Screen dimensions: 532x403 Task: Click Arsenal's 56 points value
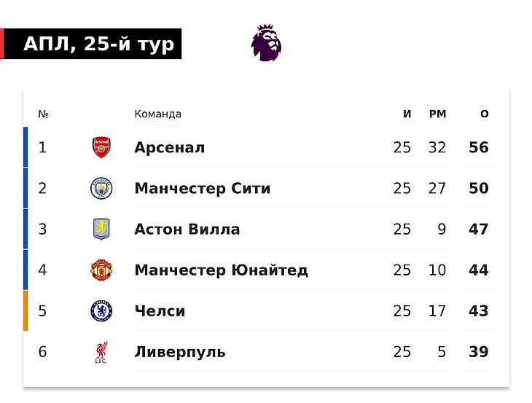[479, 147]
